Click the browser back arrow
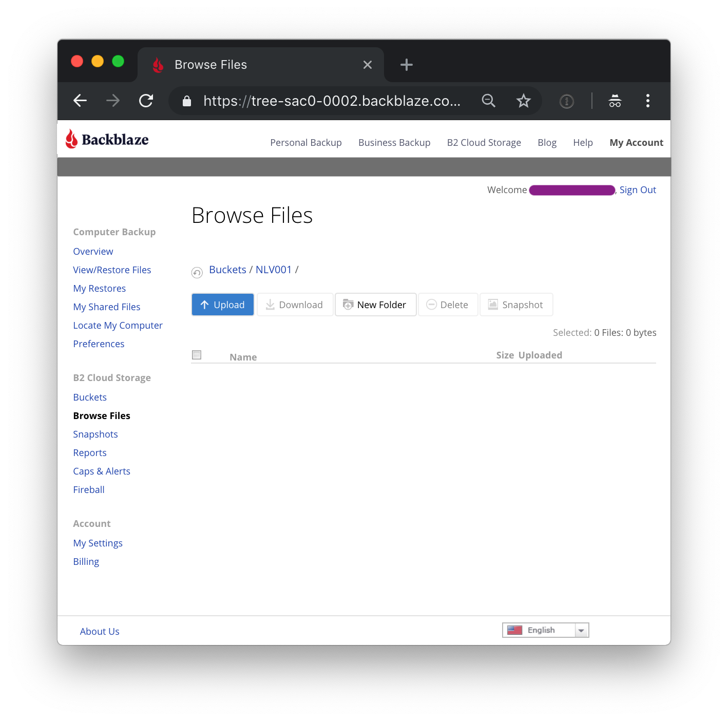The image size is (728, 721). click(80, 101)
